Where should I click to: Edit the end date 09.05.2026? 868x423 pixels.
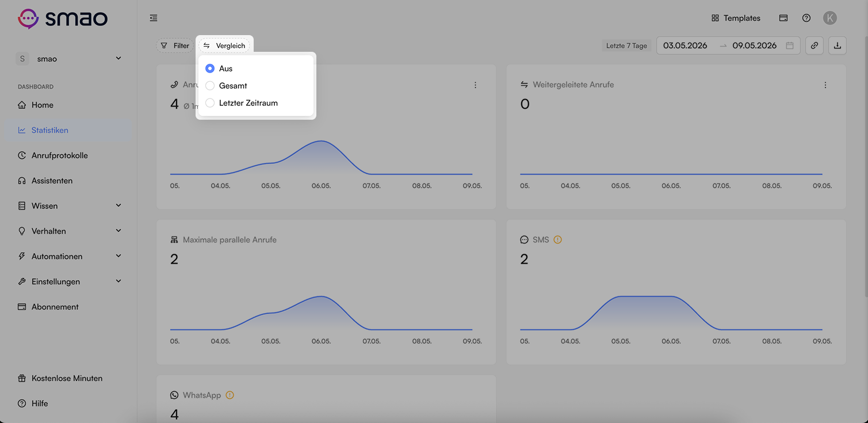tap(754, 45)
